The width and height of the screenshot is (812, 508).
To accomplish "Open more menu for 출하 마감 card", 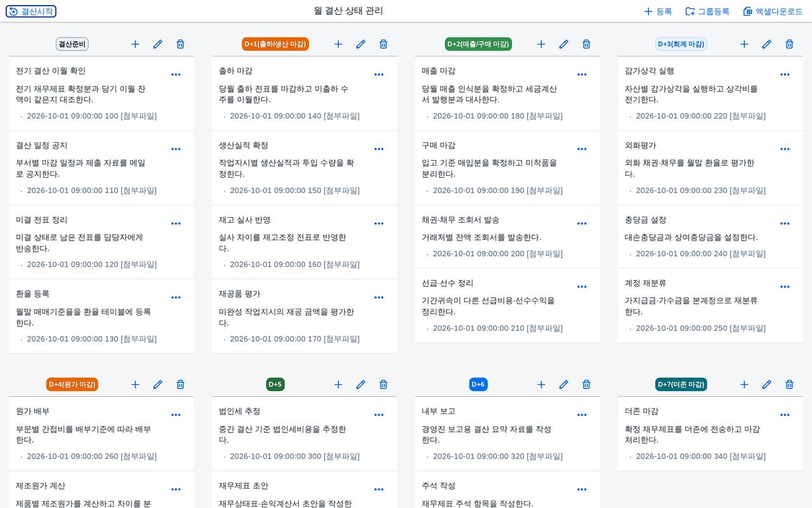I will [379, 74].
